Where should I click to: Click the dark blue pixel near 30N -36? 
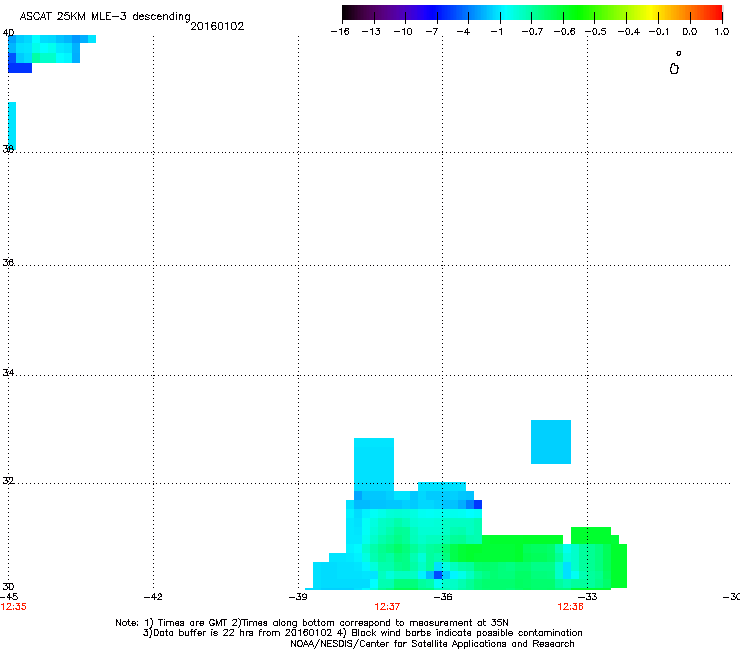[x=438, y=574]
